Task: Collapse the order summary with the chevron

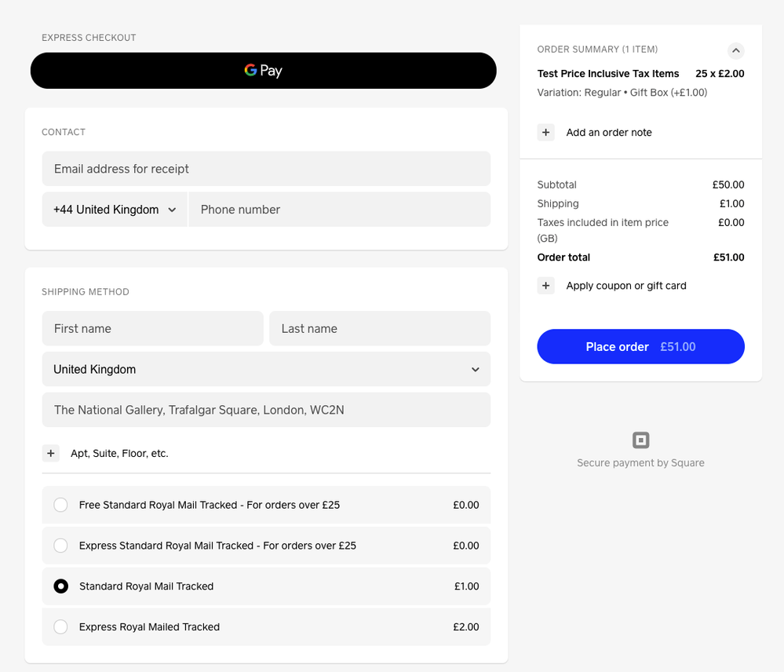Action: (x=735, y=50)
